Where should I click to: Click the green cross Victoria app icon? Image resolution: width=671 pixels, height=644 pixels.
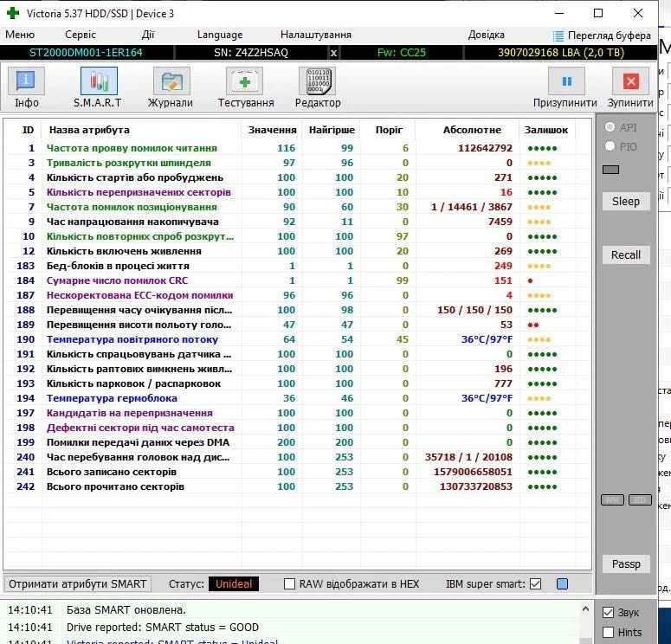click(x=12, y=13)
